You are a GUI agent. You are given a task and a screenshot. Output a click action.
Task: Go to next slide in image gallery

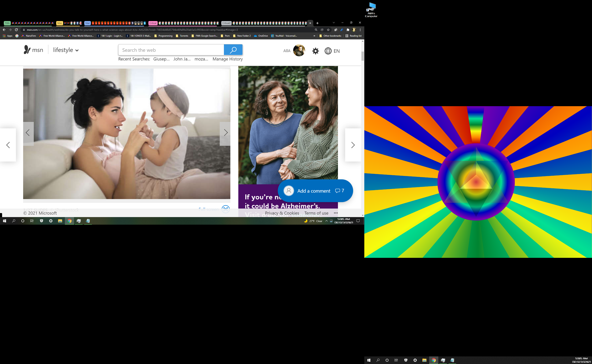click(225, 133)
